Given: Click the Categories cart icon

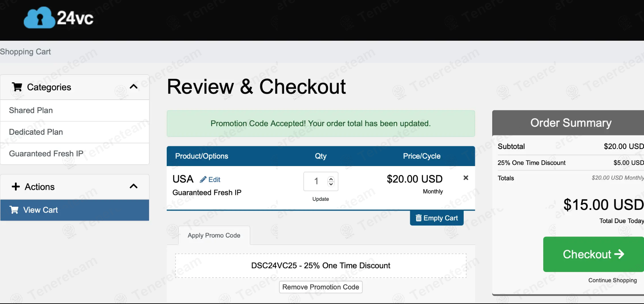Looking at the screenshot, I should coord(17,87).
